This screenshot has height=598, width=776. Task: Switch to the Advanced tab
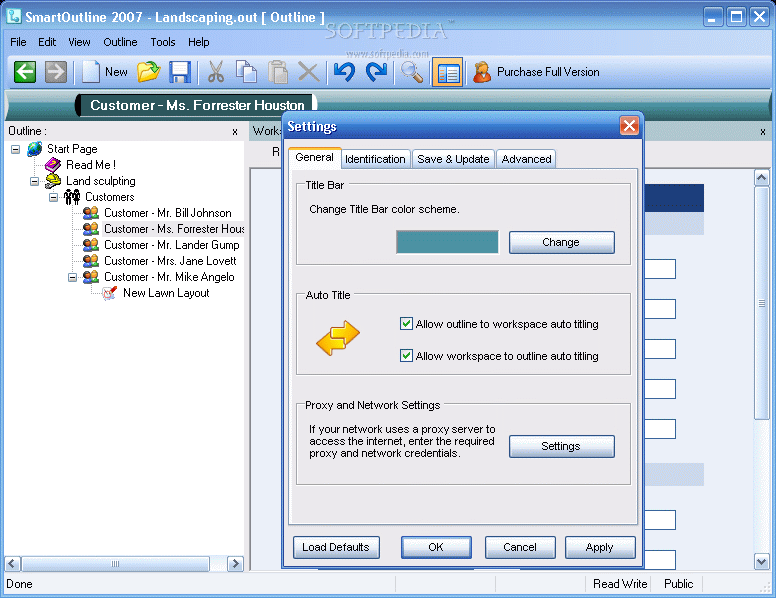click(526, 159)
